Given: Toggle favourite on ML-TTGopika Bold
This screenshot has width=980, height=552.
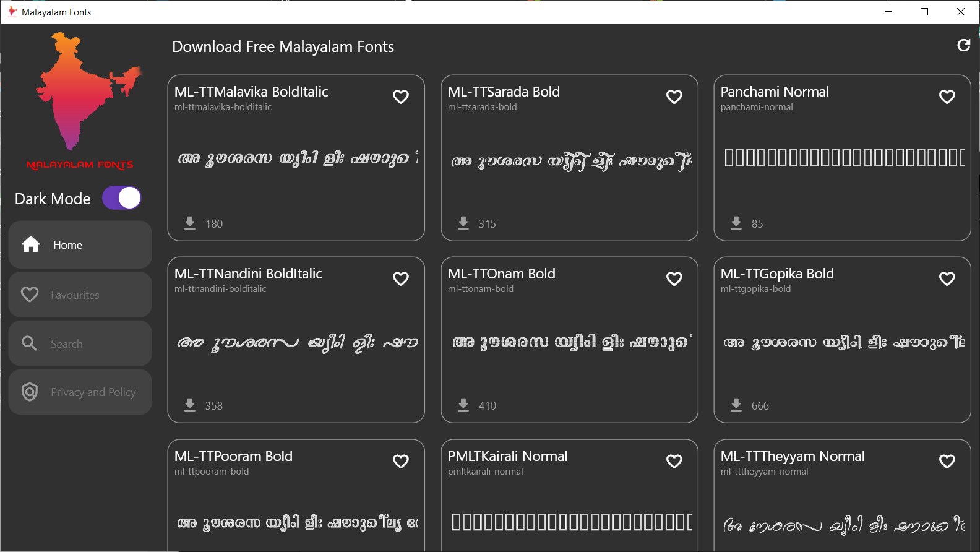Looking at the screenshot, I should coord(947,279).
